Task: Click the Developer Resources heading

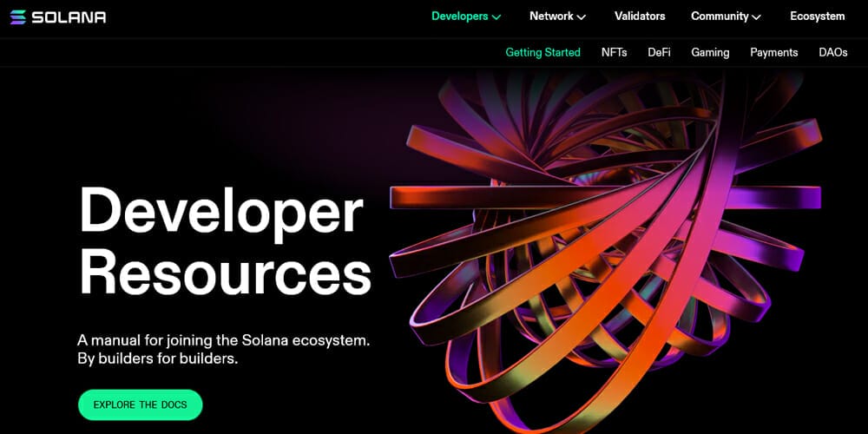Action: click(x=225, y=241)
